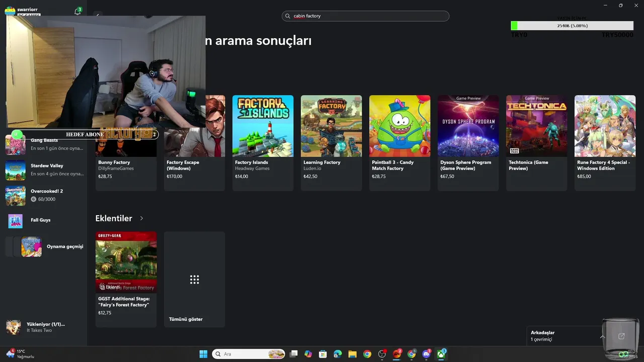Image resolution: width=644 pixels, height=362 pixels.
Task: Open Oynama geçmişi play history
Action: (44, 246)
